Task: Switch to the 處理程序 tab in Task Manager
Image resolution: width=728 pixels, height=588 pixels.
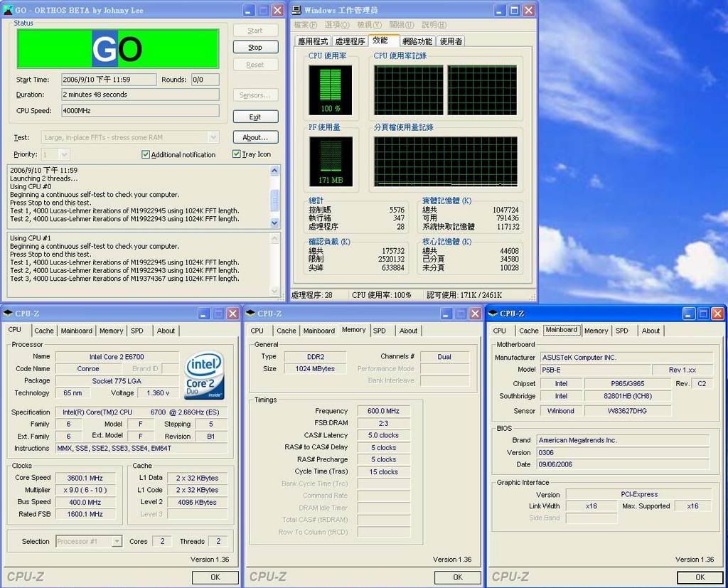Action: [x=350, y=41]
